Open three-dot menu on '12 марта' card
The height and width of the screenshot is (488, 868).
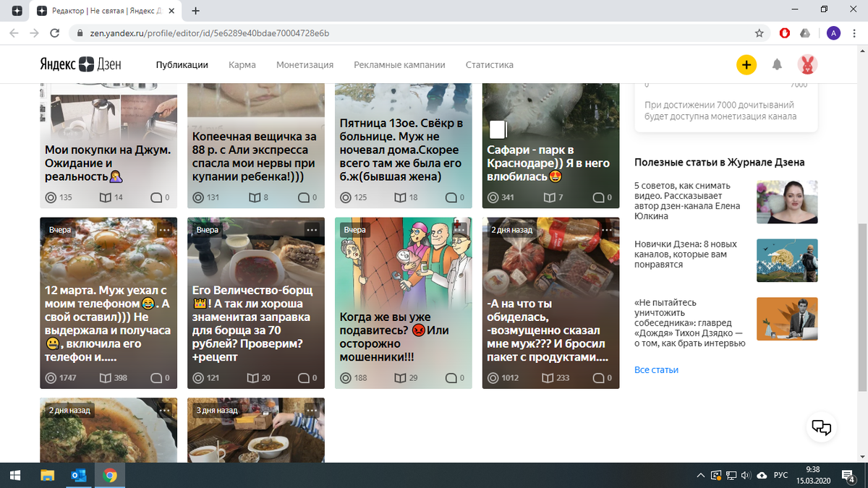(164, 230)
